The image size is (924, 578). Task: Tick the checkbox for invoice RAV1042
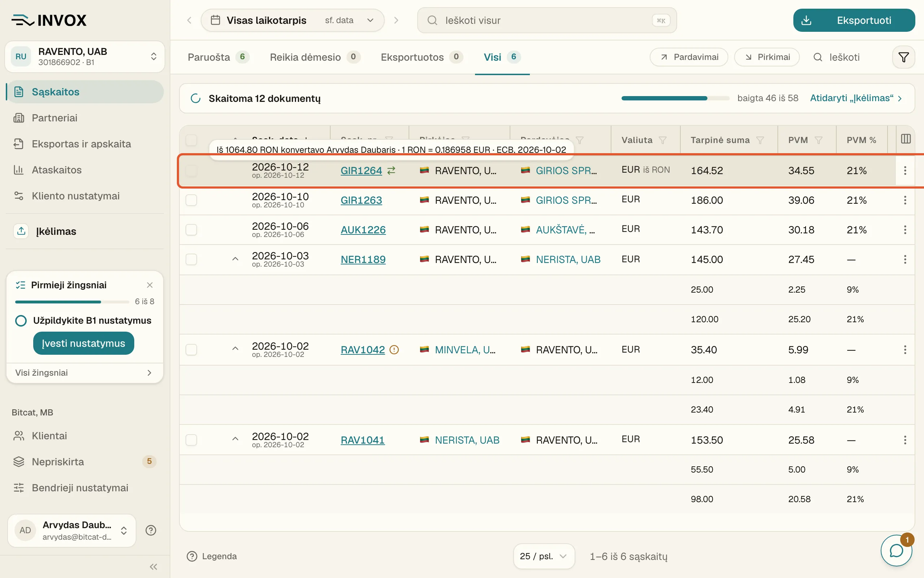191,350
